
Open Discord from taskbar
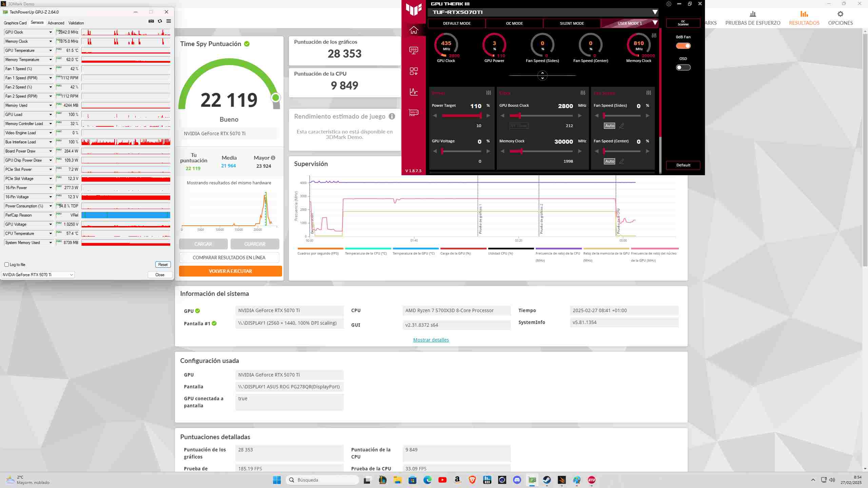pos(517,480)
